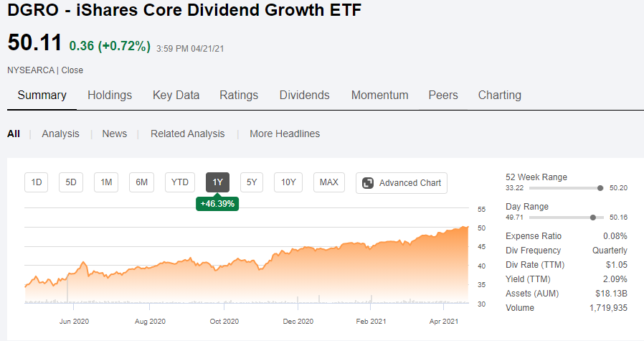Select the All headlines filter
Image resolution: width=644 pixels, height=341 pixels.
(x=14, y=134)
